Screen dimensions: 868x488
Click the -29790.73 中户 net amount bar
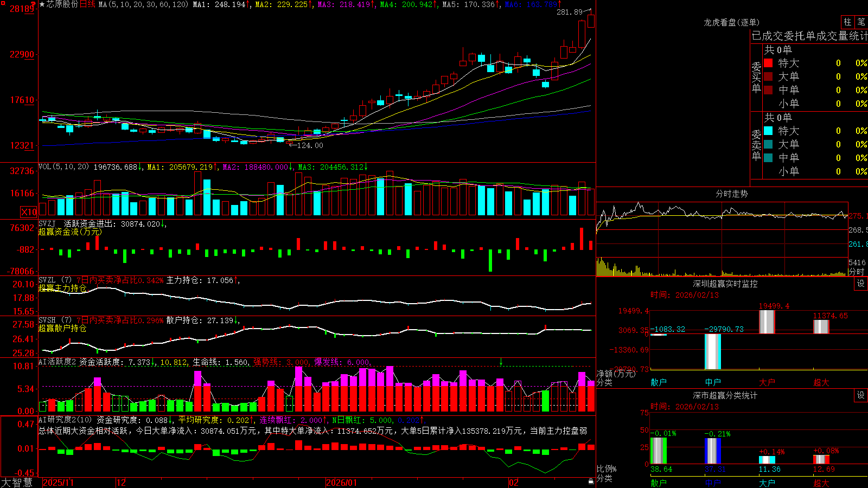713,352
